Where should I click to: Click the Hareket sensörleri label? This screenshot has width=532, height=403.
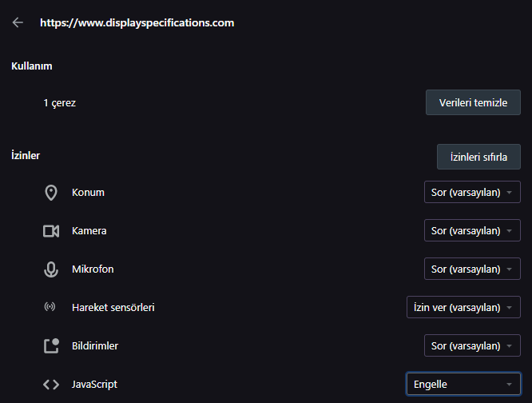click(113, 308)
